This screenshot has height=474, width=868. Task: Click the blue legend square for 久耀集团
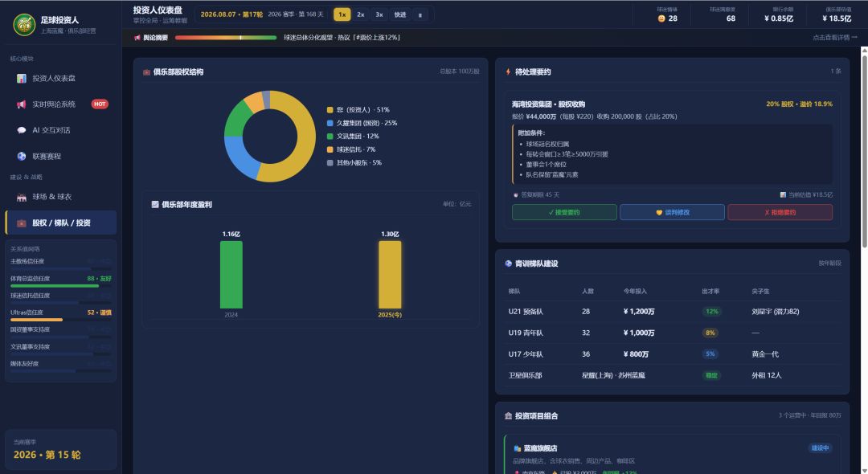pyautogui.click(x=330, y=124)
